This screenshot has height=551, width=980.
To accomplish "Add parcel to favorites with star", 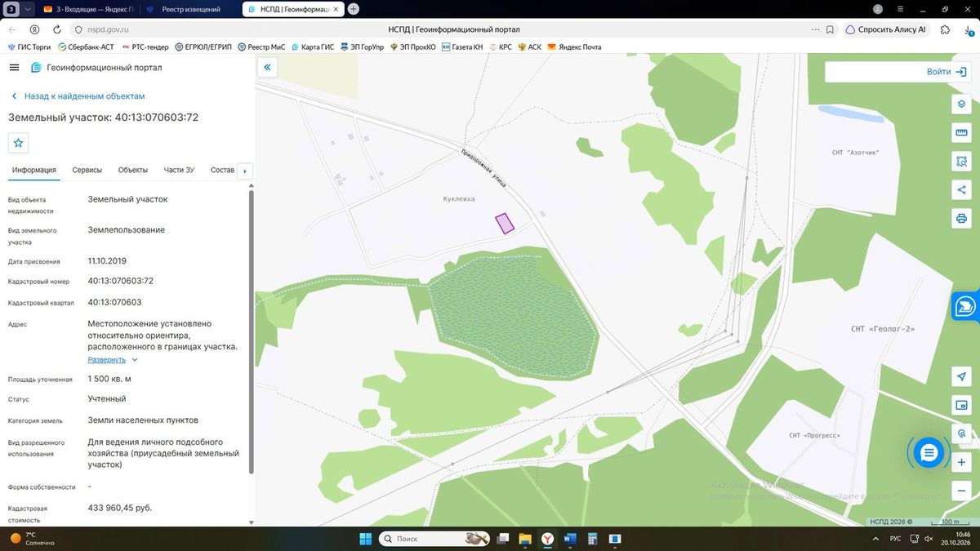I will (x=19, y=143).
